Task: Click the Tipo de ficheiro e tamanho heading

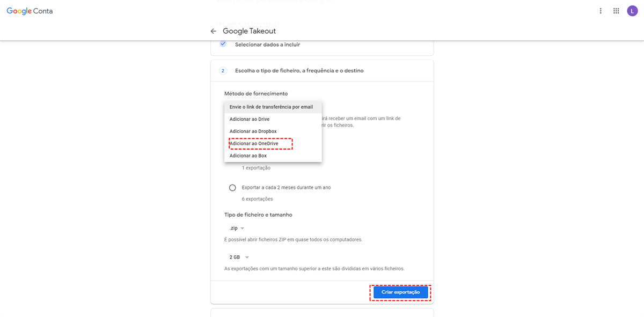Action: point(258,215)
